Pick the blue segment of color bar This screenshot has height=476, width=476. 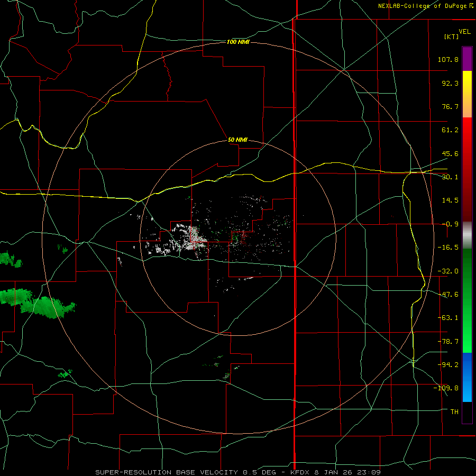(467, 377)
